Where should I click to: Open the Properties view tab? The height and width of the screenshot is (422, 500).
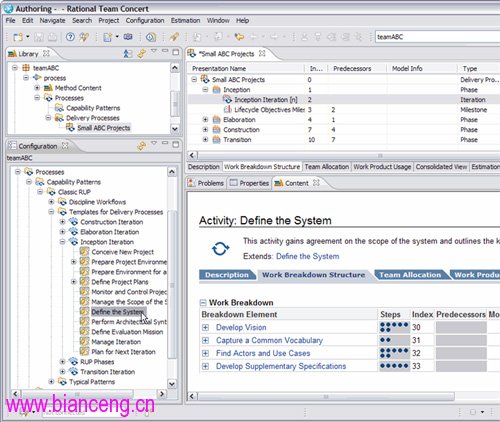coord(249,183)
